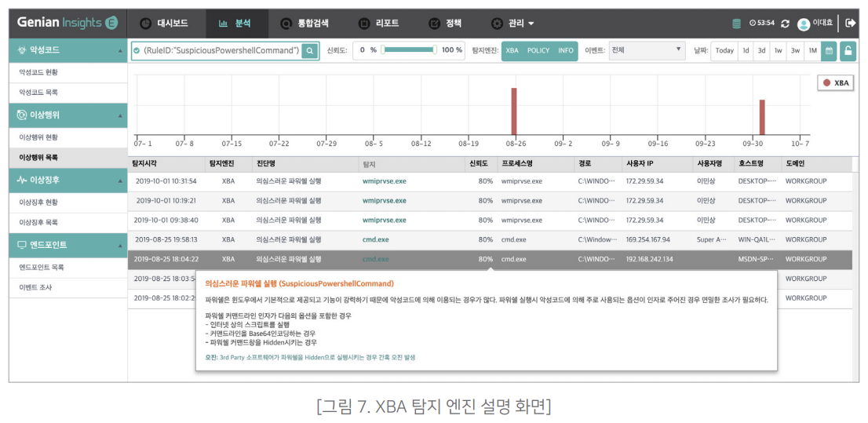Click the search magnifier button
The height and width of the screenshot is (423, 868).
(x=311, y=51)
